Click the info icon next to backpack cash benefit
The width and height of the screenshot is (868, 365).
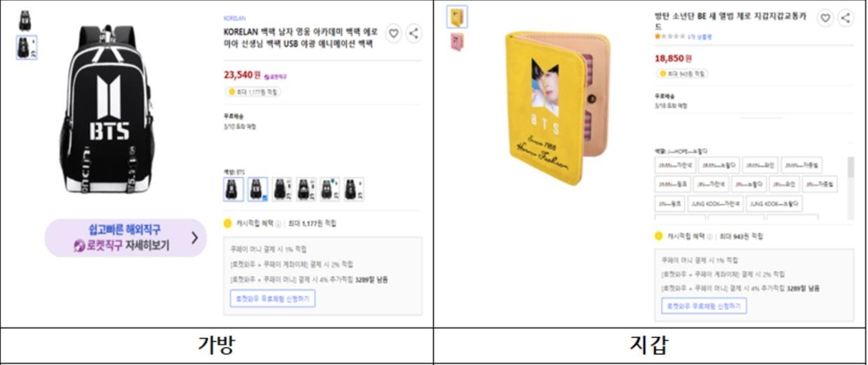coord(278,224)
